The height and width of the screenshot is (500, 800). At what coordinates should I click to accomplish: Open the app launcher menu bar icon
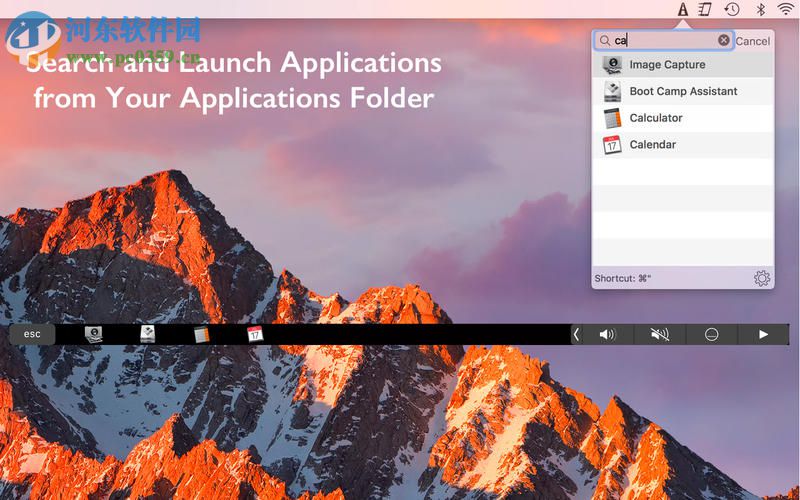click(683, 9)
